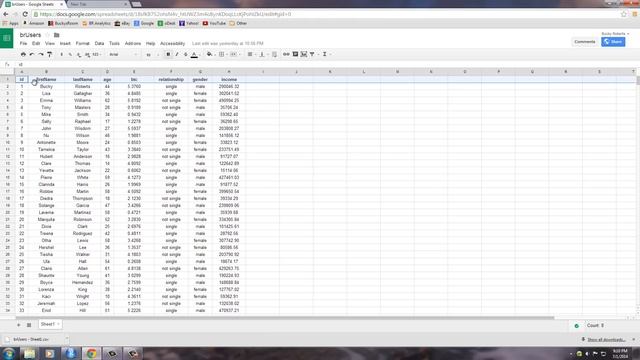The height and width of the screenshot is (360, 640).
Task: Format as percent with the percent icon
Action: pos(70,54)
